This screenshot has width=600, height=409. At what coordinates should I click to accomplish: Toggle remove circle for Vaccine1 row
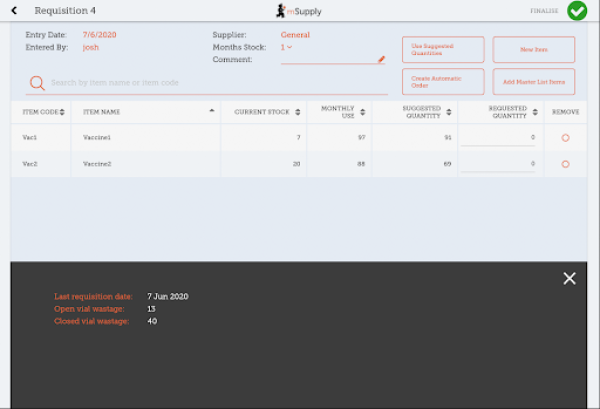click(x=565, y=137)
